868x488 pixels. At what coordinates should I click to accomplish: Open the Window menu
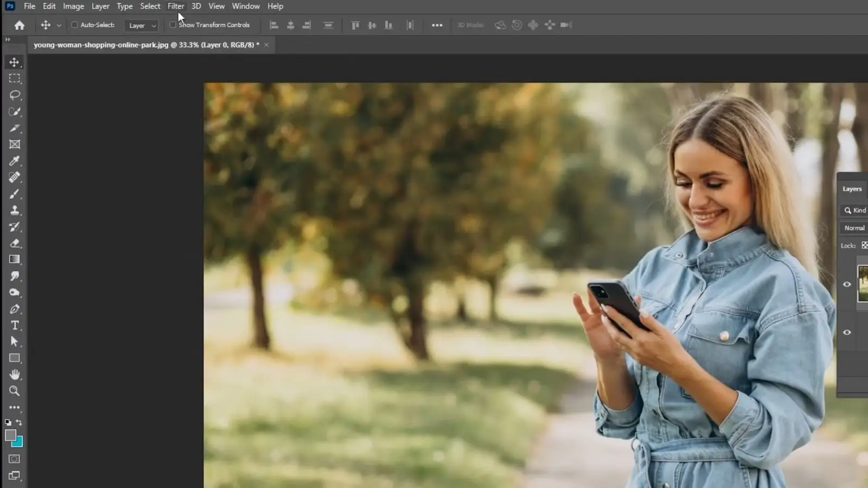click(x=246, y=7)
